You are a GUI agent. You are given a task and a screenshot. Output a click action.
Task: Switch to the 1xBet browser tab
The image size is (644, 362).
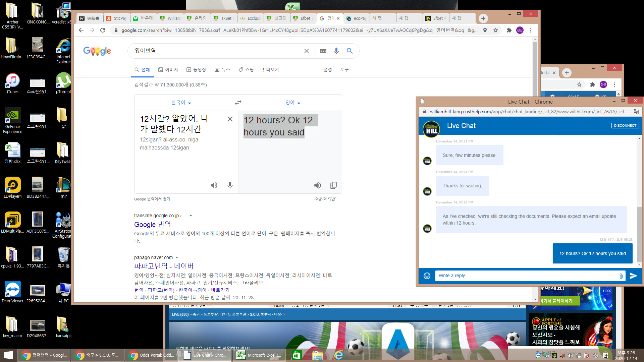tap(224, 18)
